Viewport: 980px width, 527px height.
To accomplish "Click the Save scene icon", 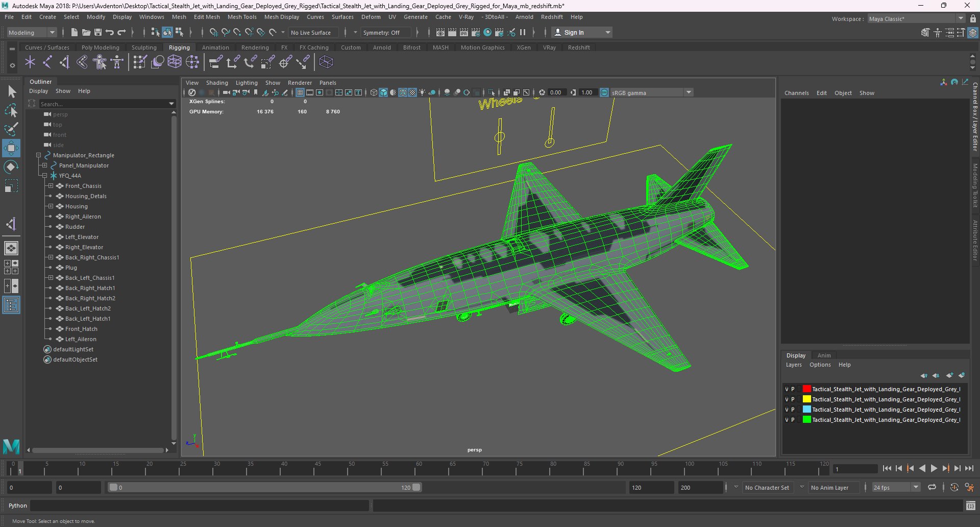I will (98, 32).
